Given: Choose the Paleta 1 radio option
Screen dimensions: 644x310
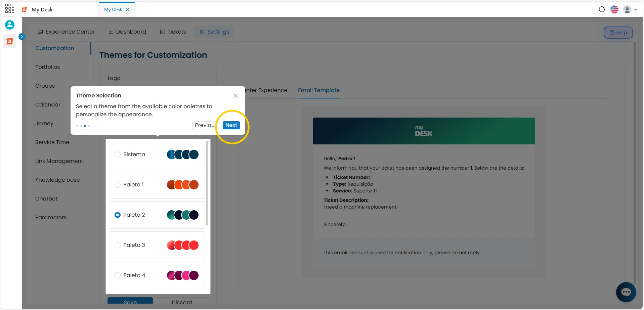Looking at the screenshot, I should (118, 185).
